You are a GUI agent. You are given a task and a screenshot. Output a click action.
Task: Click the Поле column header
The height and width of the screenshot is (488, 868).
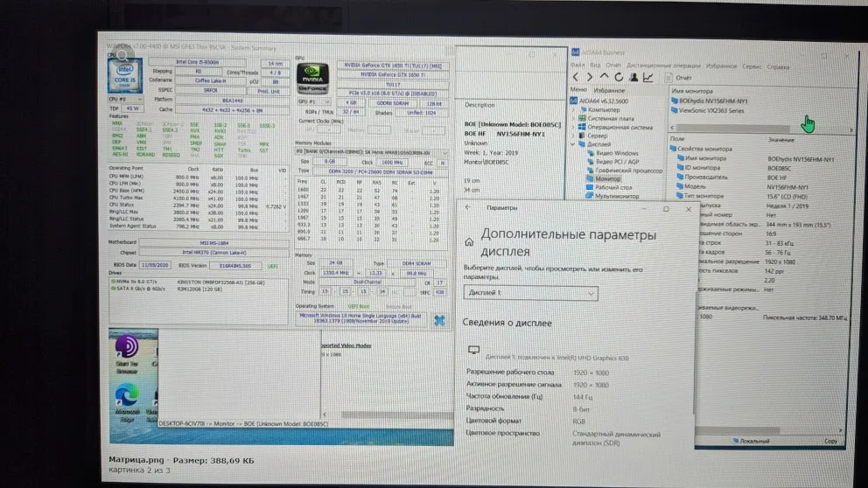(x=677, y=139)
